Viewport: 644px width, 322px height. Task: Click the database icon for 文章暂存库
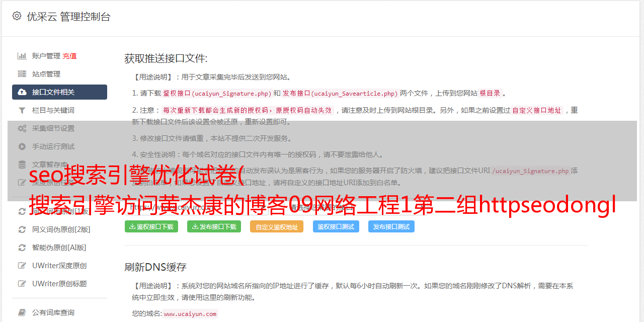click(22, 165)
